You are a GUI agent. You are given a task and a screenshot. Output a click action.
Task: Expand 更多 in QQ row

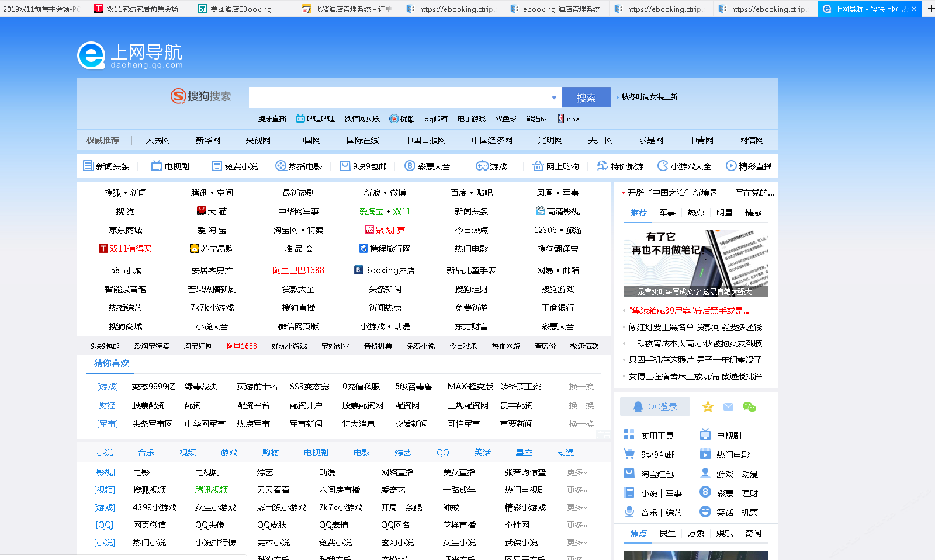pyautogui.click(x=577, y=525)
